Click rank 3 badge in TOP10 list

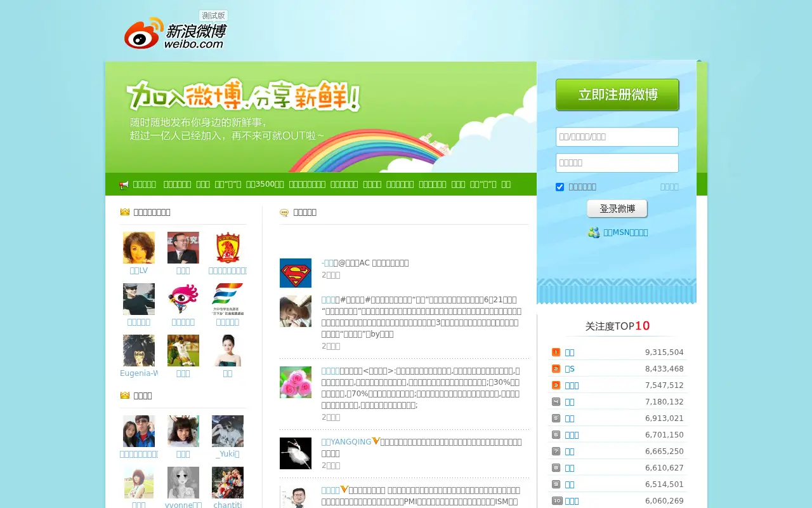click(556, 385)
